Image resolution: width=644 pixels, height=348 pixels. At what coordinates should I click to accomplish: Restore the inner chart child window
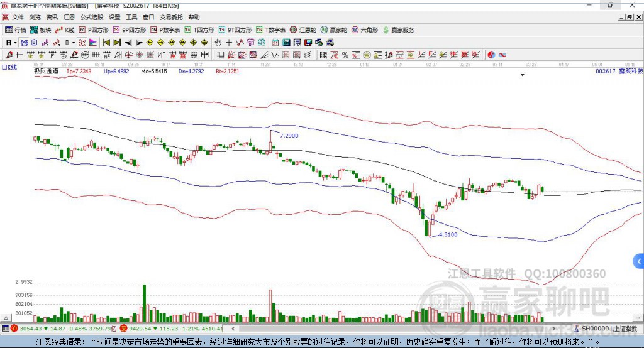coord(630,17)
